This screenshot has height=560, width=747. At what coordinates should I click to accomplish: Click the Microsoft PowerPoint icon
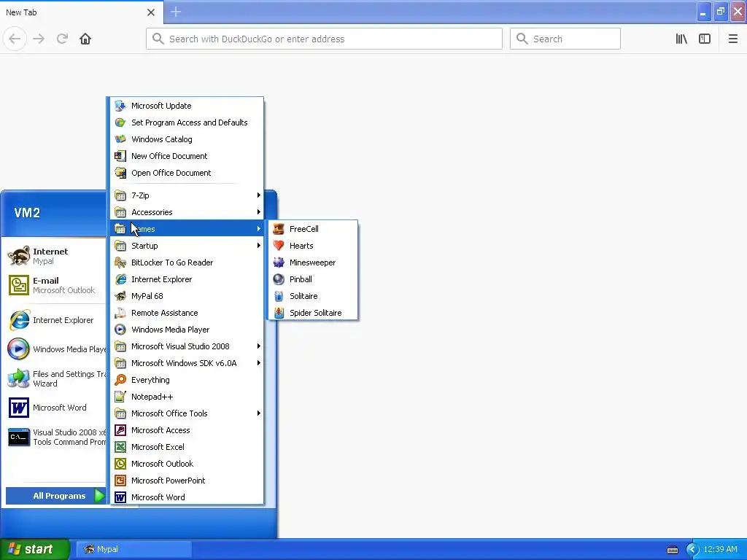coord(120,480)
